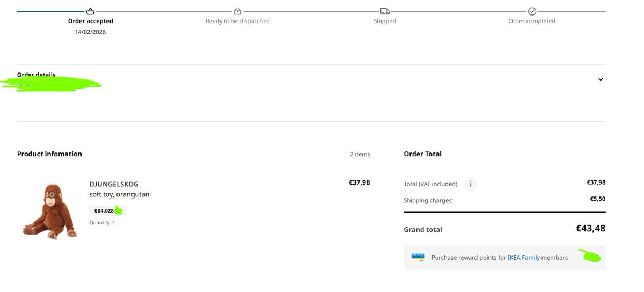Click the Order completed checkmark icon
The width and height of the screenshot is (644, 292).
[x=532, y=11]
